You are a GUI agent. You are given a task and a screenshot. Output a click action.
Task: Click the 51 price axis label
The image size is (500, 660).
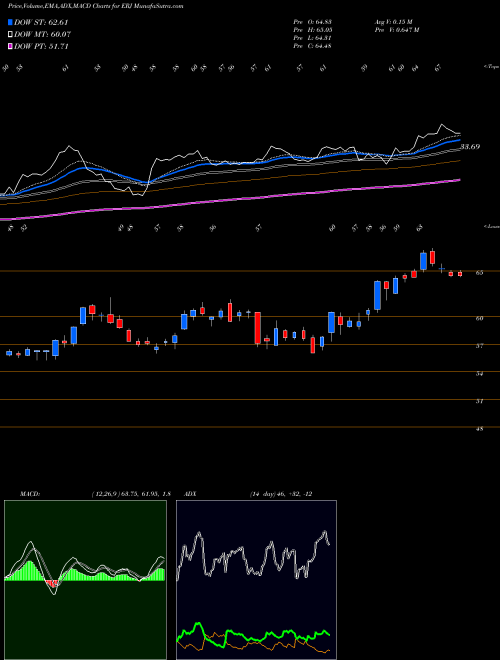click(x=479, y=402)
